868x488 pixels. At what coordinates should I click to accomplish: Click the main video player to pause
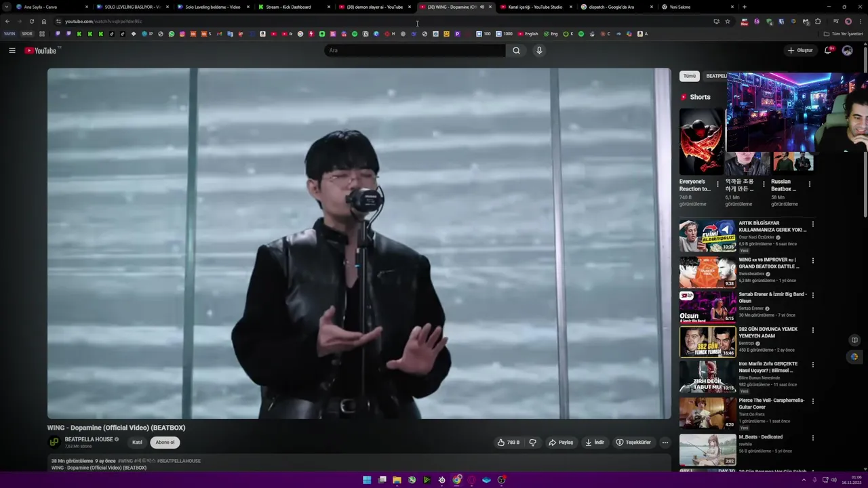click(359, 243)
